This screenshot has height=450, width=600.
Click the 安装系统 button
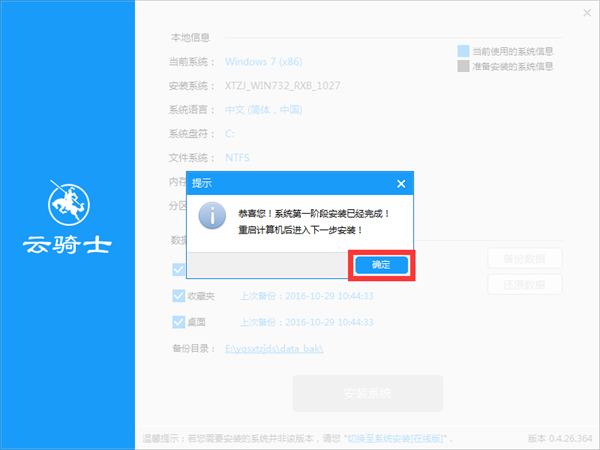coord(367,392)
